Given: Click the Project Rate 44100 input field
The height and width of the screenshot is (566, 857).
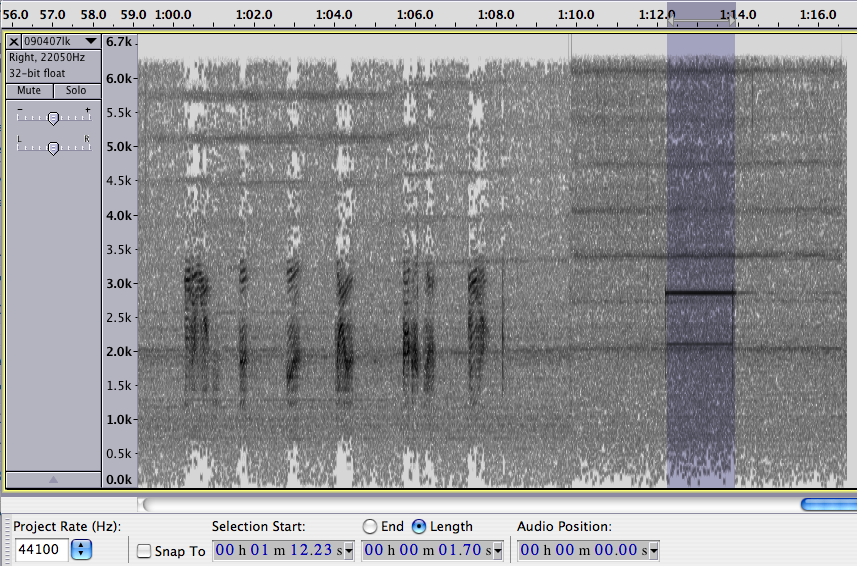Looking at the screenshot, I should (41, 550).
